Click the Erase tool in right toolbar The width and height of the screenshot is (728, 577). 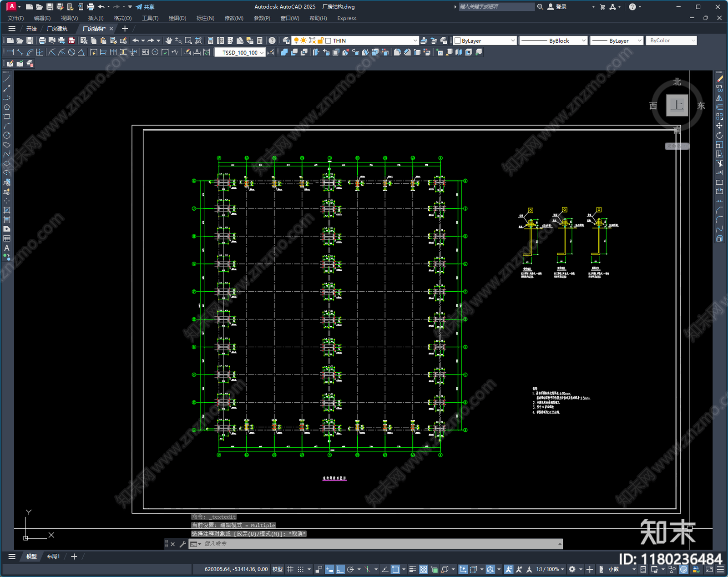tap(719, 79)
